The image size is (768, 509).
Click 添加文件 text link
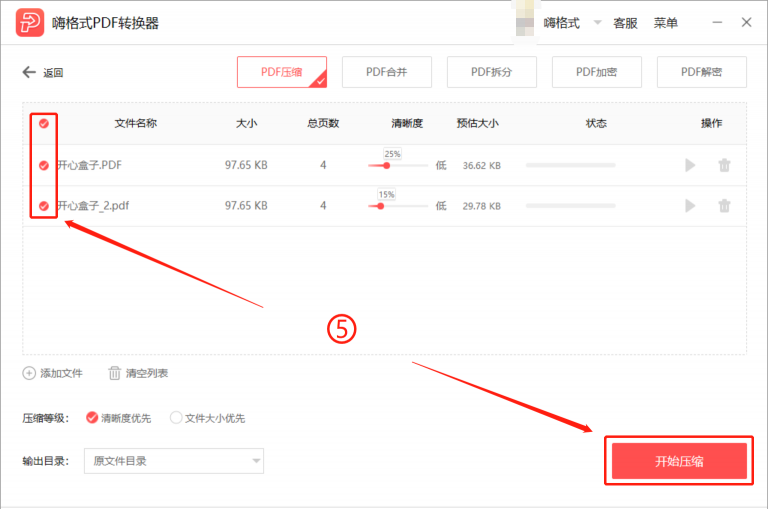pyautogui.click(x=61, y=373)
